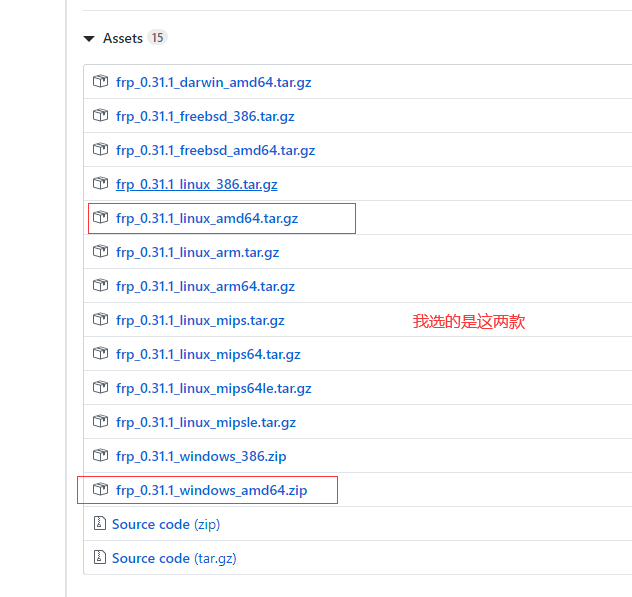Click package icon beside linux_arm.tar.gz asset

pyautogui.click(x=100, y=251)
